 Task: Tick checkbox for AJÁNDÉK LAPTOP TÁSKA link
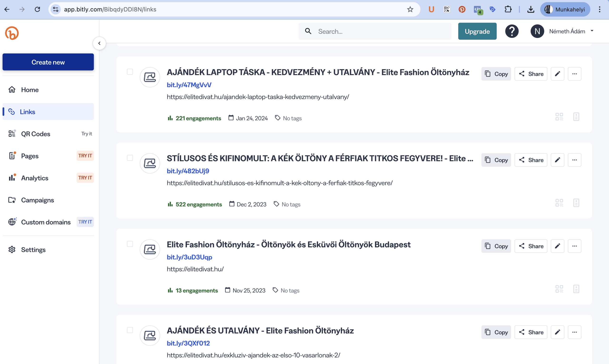(x=130, y=72)
